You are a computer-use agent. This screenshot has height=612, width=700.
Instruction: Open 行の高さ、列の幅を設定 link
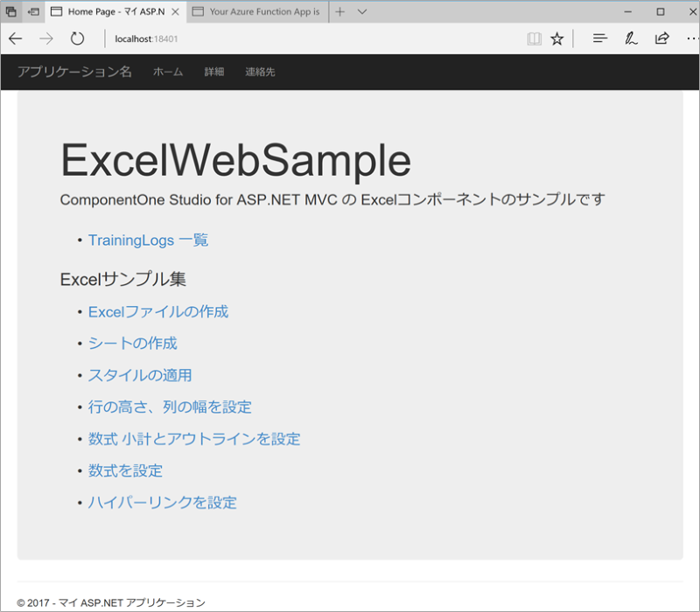[x=170, y=407]
